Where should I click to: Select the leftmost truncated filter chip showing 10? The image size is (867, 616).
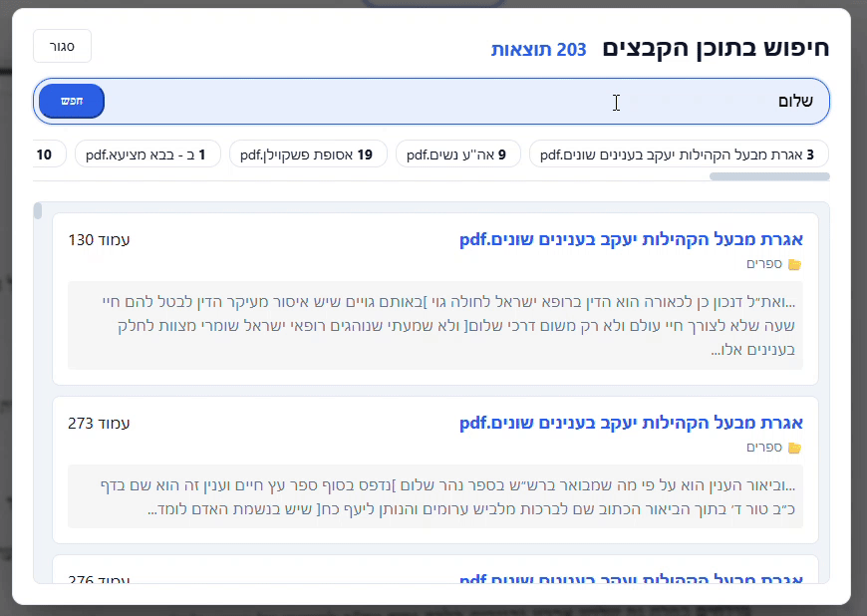point(44,154)
